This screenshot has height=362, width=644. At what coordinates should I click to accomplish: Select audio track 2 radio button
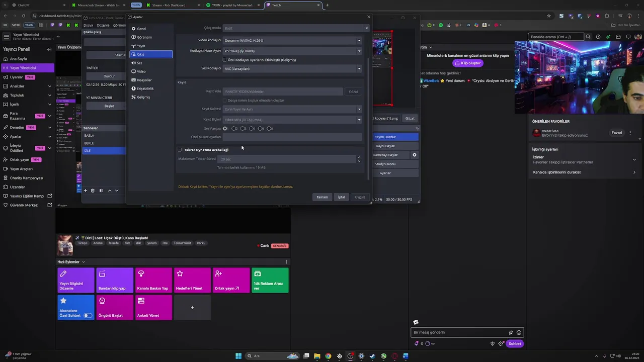234,129
